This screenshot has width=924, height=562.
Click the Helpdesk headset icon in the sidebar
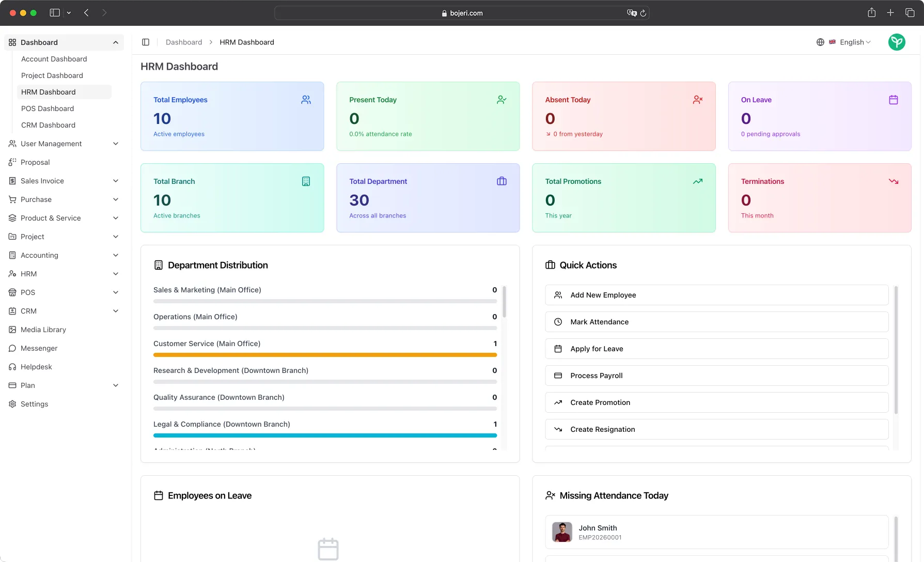12,367
